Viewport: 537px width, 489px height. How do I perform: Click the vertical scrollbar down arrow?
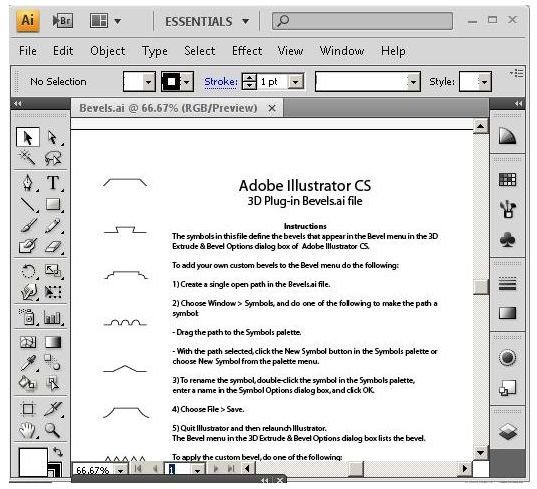pyautogui.click(x=480, y=453)
